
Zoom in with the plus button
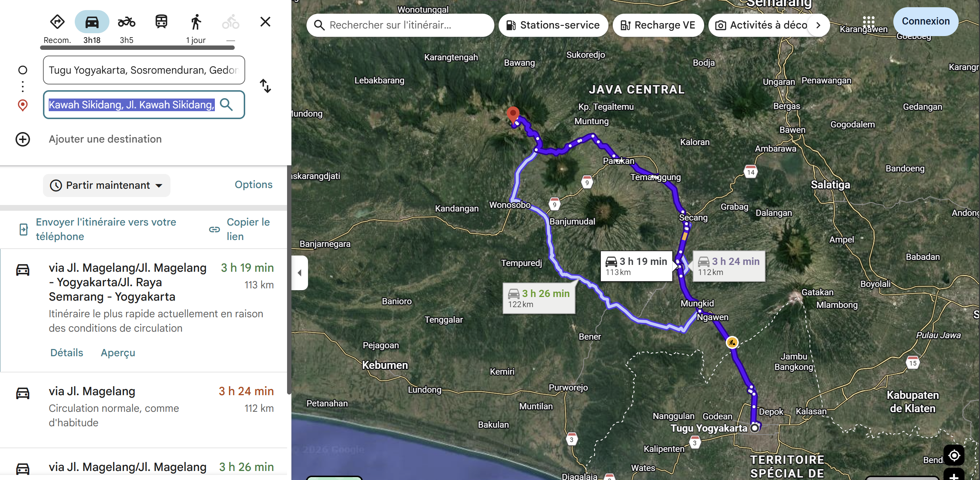coord(954,475)
